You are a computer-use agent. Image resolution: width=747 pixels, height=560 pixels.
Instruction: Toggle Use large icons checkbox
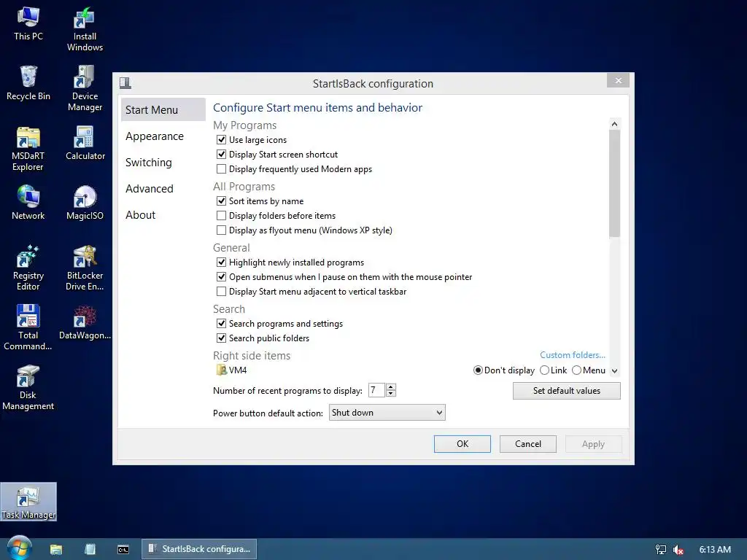click(x=221, y=139)
